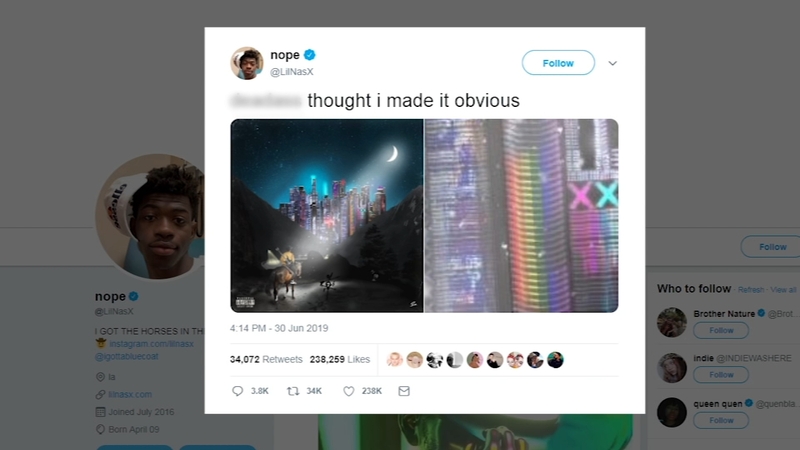The image size is (800, 450).
Task: Click the blue verified badge beside nope in tweet
Action: pos(310,55)
